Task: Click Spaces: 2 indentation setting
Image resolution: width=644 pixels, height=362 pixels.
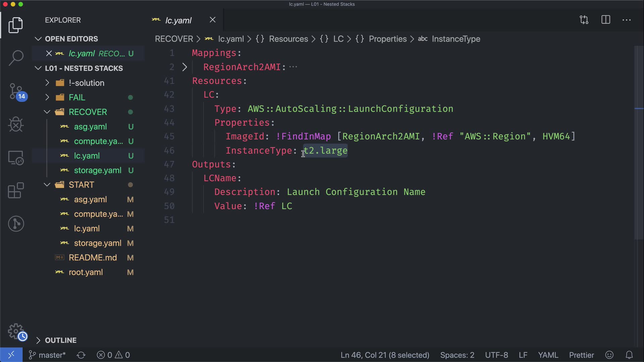Action: point(457,355)
